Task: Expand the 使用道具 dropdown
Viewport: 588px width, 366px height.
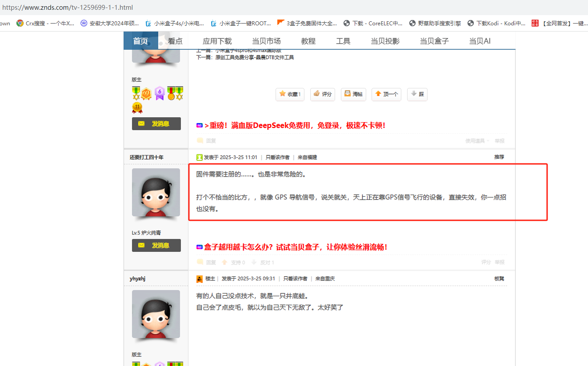Action: click(x=477, y=141)
